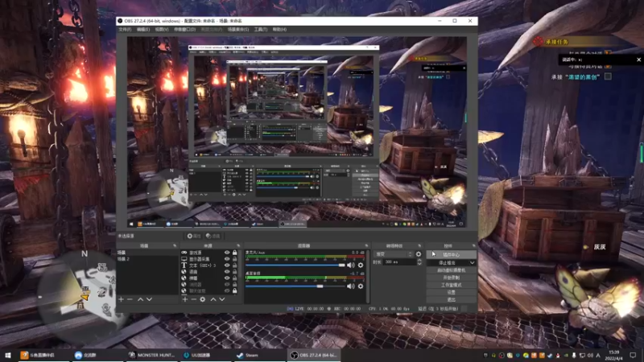Select scene 2 in the scenes list
Screen dimensions: 644x362
(147, 259)
